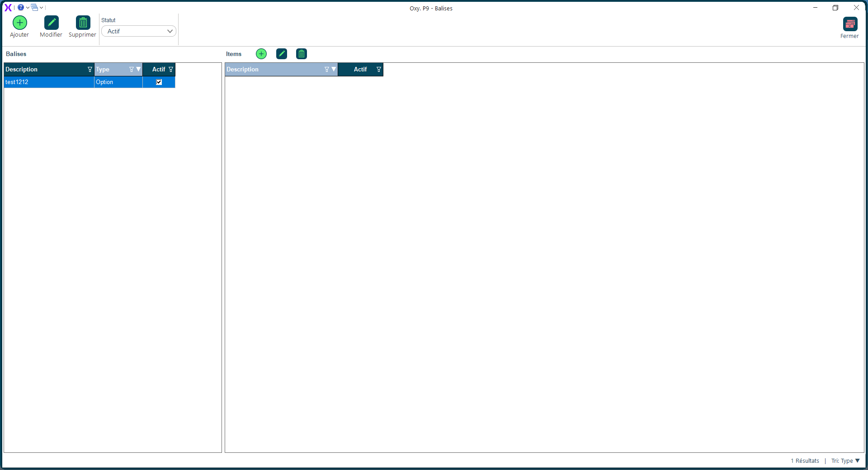Click sort arrow on Items Description column
Image resolution: width=868 pixels, height=470 pixels.
(x=334, y=69)
